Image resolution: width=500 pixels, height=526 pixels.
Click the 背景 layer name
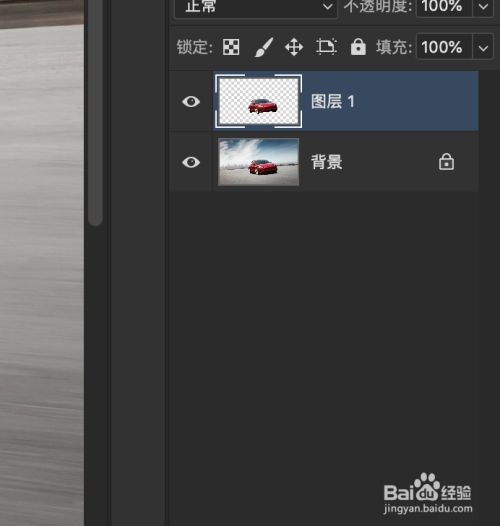point(327,162)
